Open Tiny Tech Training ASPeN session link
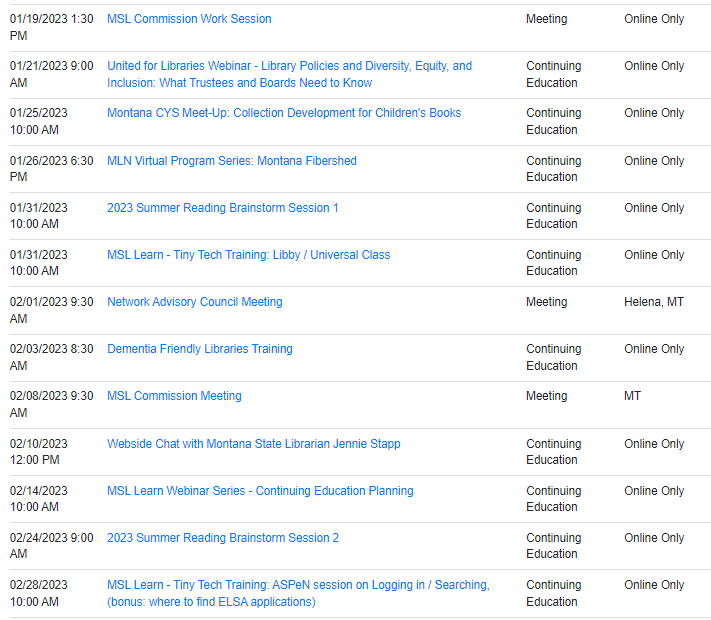This screenshot has width=711, height=620. coord(298,585)
